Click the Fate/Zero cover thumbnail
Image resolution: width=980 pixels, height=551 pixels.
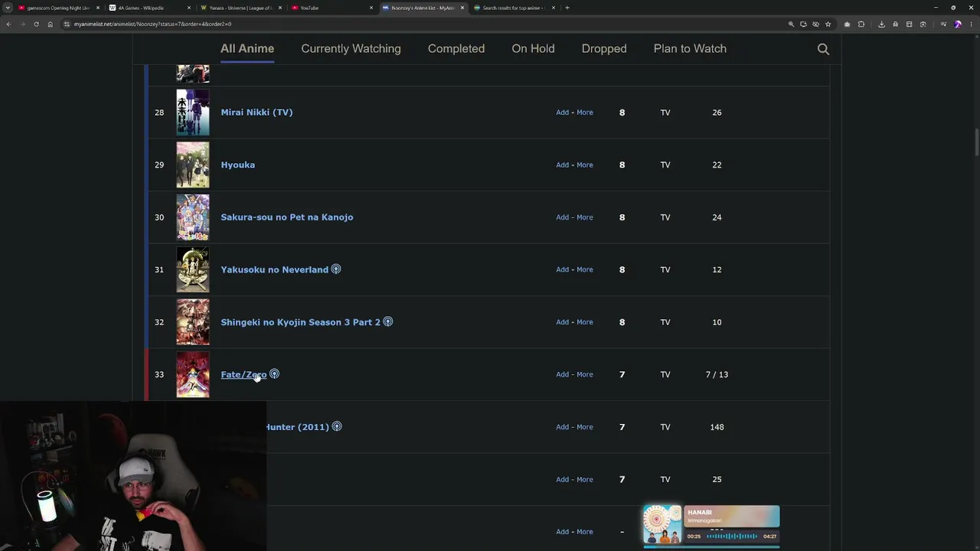[193, 374]
